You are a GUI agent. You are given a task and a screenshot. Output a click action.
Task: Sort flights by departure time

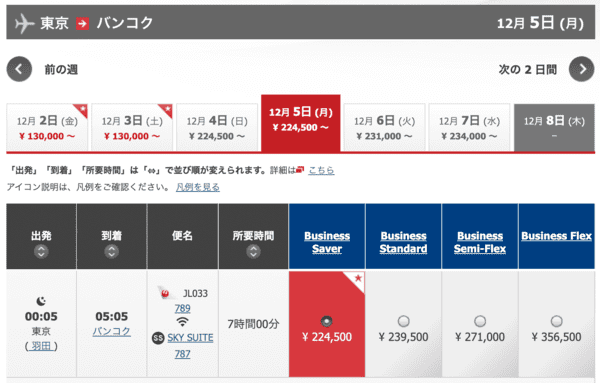click(x=41, y=251)
